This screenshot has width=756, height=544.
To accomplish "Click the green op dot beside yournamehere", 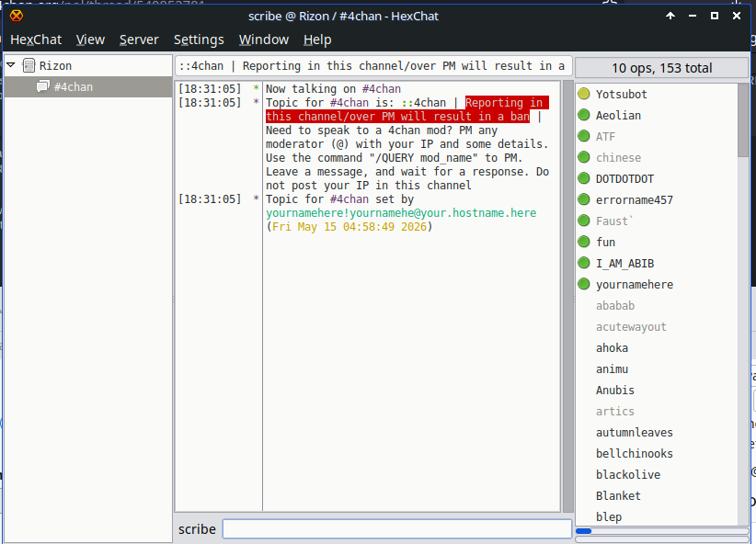I will [x=584, y=284].
